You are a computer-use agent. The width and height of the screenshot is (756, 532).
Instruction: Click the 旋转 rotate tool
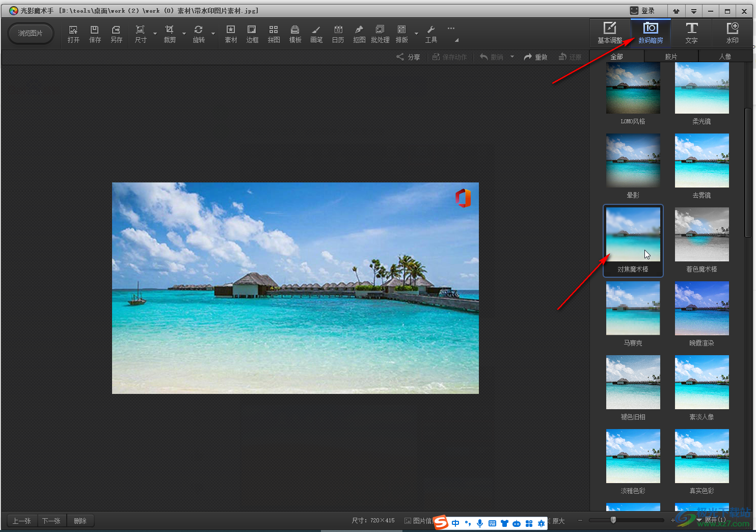[x=199, y=34]
